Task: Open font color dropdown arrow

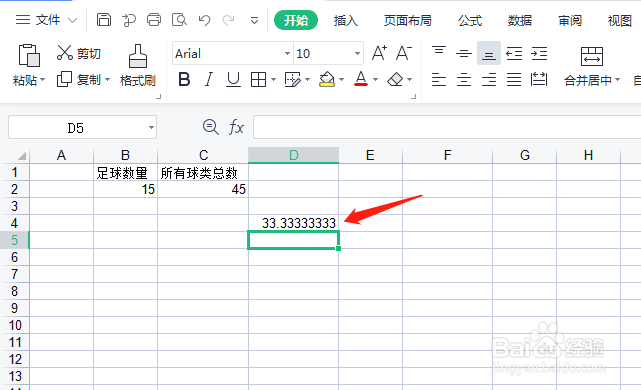Action: coord(375,80)
